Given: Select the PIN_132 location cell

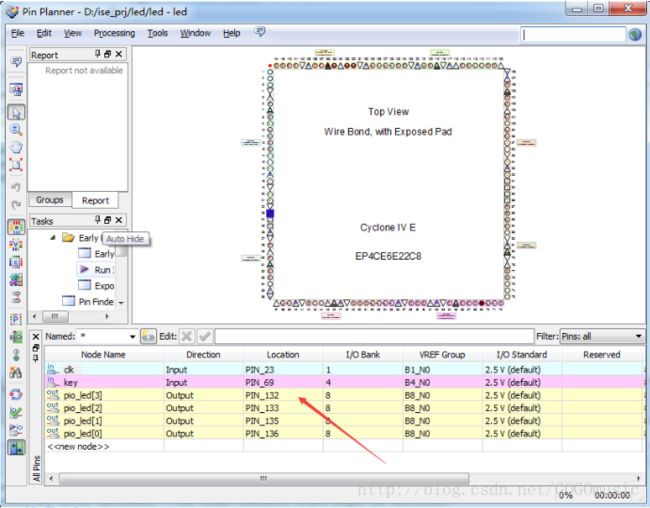Looking at the screenshot, I should [283, 395].
